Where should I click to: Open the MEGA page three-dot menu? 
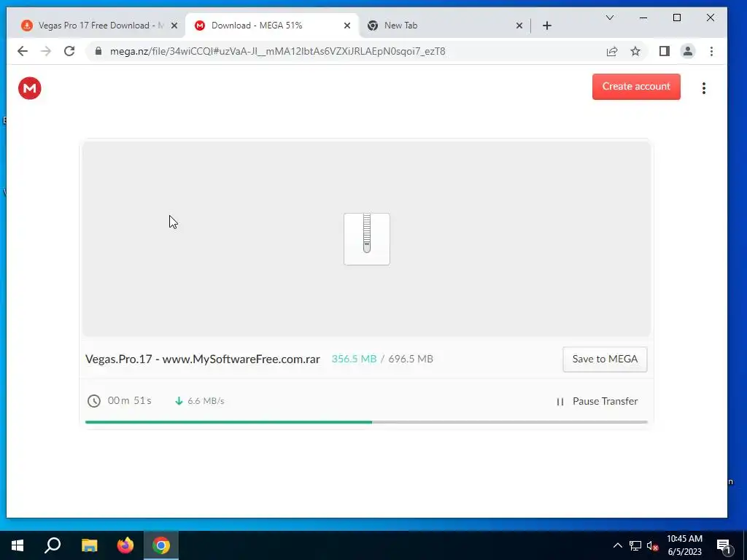click(704, 88)
